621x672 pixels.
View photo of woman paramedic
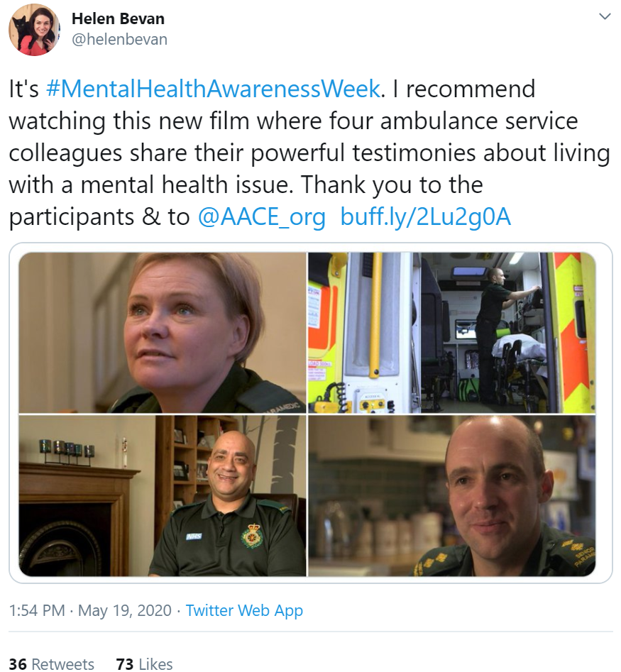163,333
